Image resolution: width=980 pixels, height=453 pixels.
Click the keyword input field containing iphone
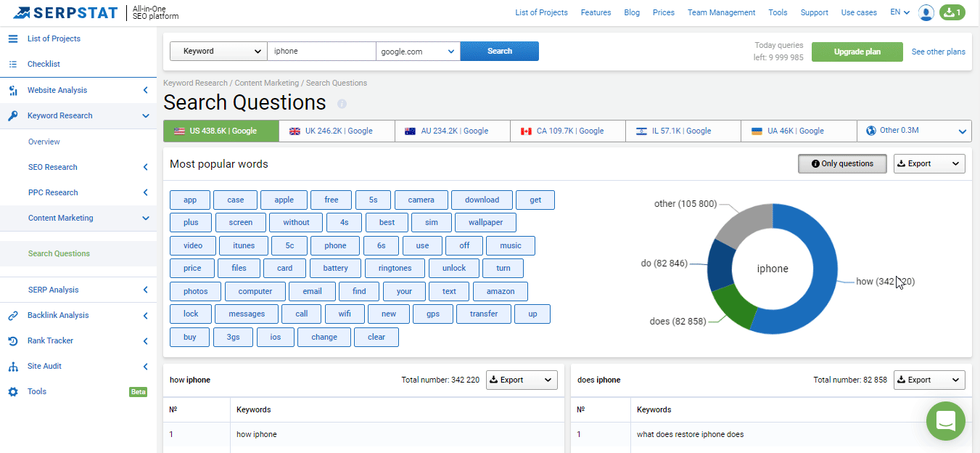coord(321,51)
